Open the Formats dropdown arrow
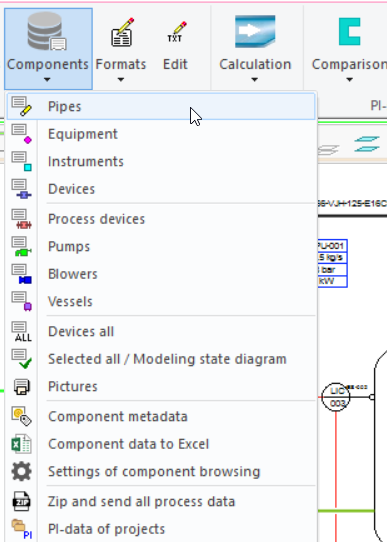This screenshot has width=387, height=542. (121, 80)
